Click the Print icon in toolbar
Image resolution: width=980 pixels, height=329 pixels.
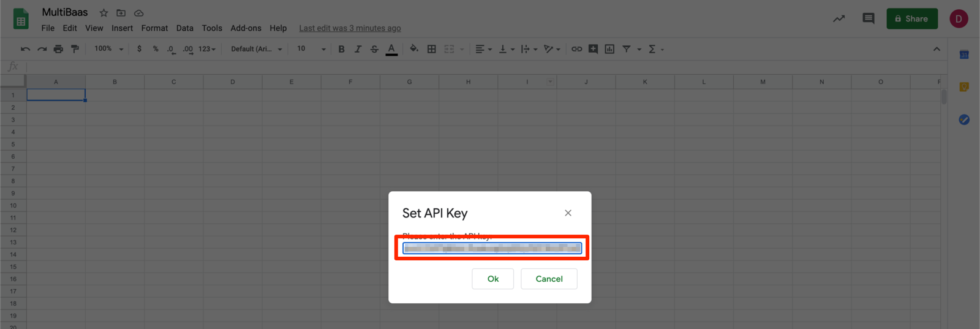(x=58, y=49)
